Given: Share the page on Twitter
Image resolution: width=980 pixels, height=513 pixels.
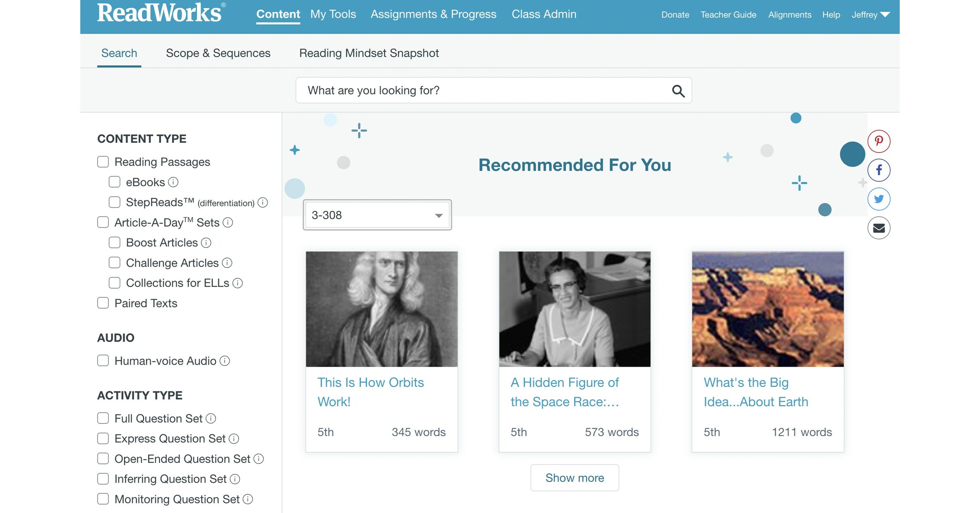Looking at the screenshot, I should click(x=879, y=199).
